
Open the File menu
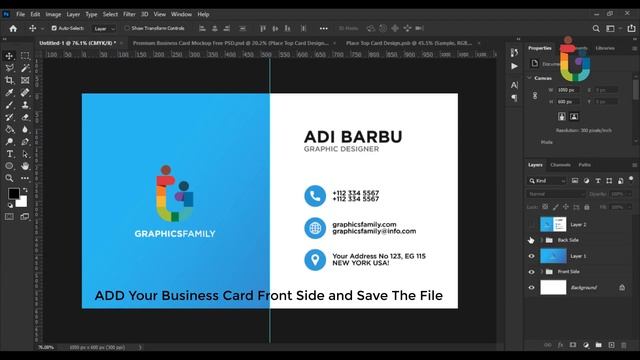[x=20, y=14]
